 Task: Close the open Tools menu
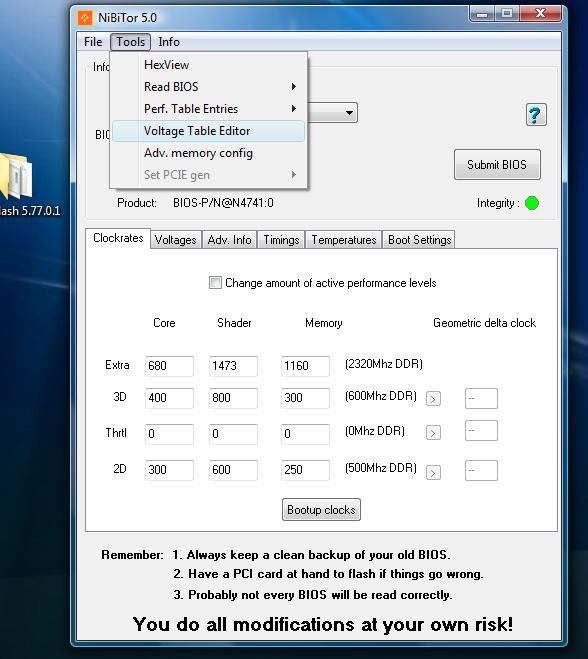[130, 42]
